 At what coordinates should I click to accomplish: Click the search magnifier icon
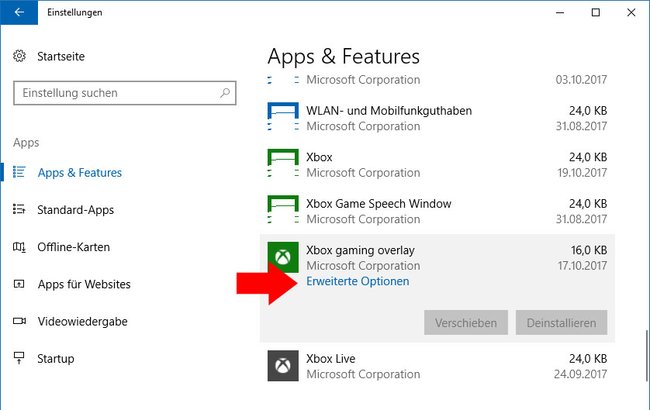pyautogui.click(x=225, y=92)
